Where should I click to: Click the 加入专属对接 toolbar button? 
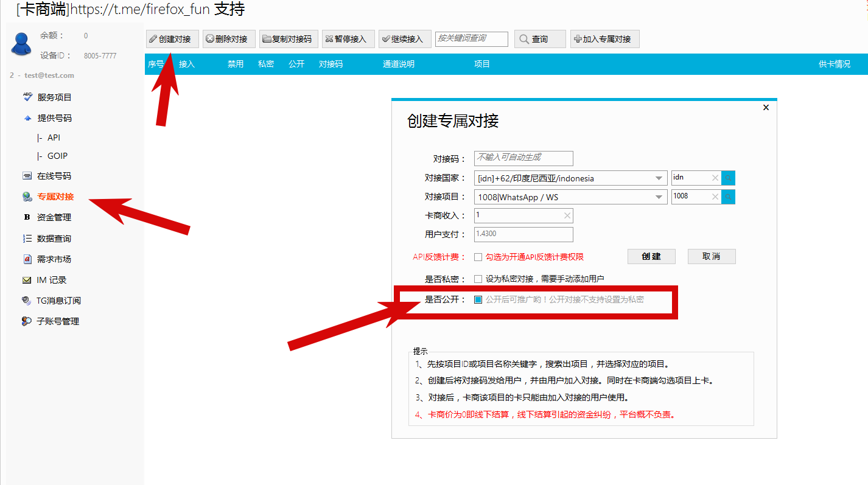click(x=604, y=39)
